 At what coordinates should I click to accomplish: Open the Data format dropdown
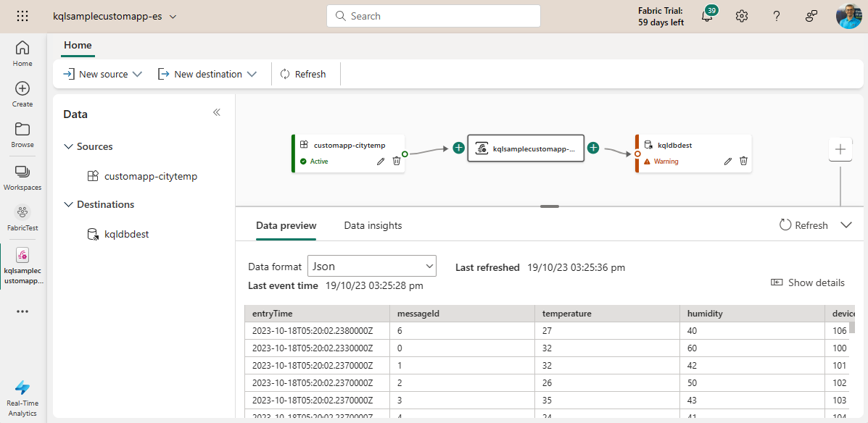click(x=371, y=266)
